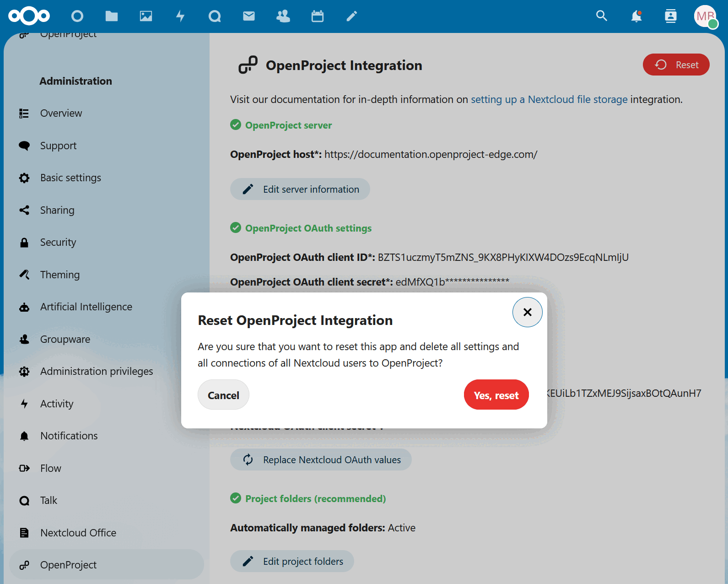This screenshot has height=584, width=728.
Task: Open the Contacts app icon in top bar
Action: (283, 16)
